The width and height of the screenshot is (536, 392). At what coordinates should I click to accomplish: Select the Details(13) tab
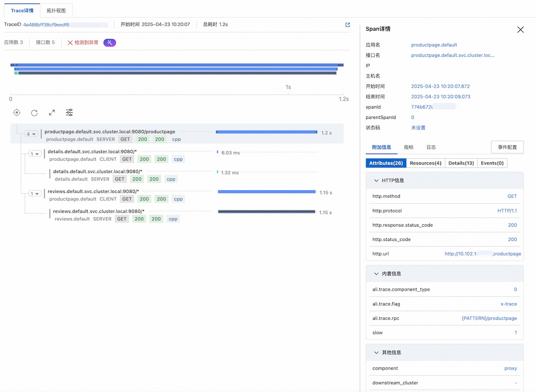461,163
